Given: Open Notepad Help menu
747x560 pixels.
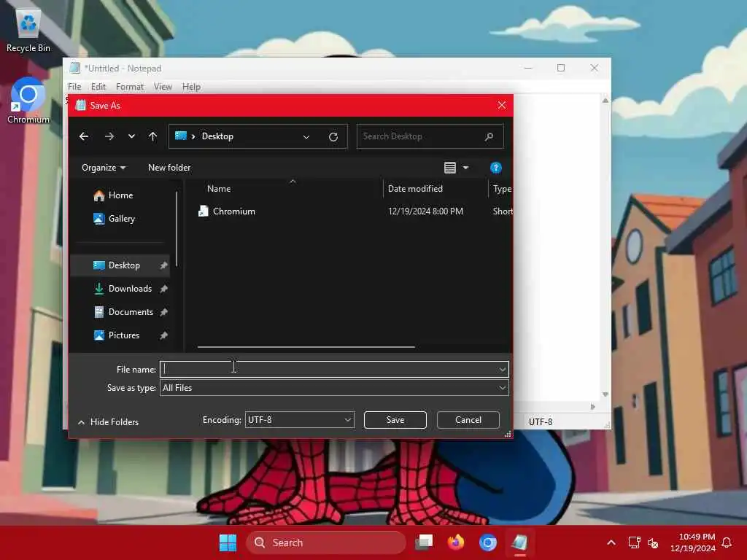Looking at the screenshot, I should pyautogui.click(x=191, y=87).
